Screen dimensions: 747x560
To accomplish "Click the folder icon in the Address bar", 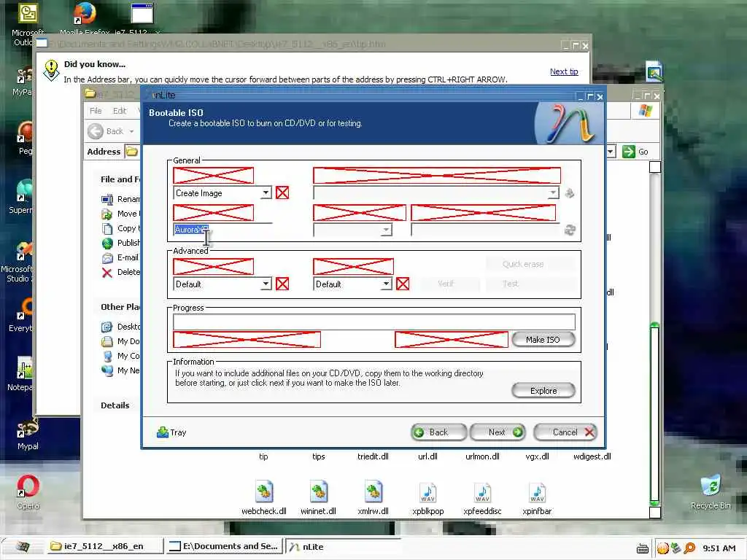I will pyautogui.click(x=131, y=152).
